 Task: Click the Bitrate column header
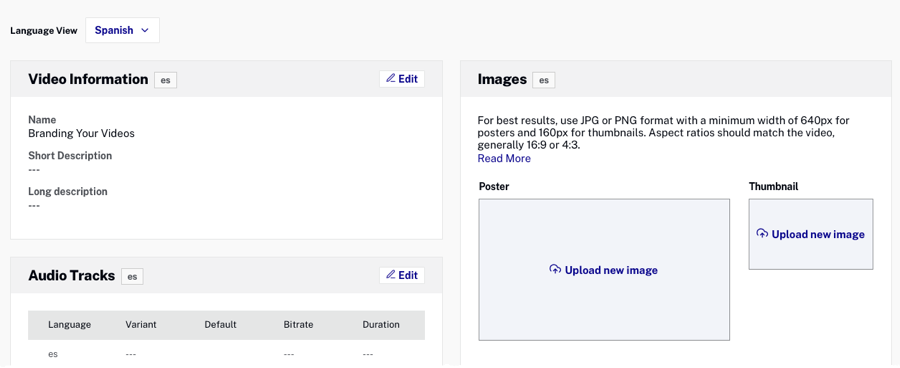pyautogui.click(x=298, y=324)
